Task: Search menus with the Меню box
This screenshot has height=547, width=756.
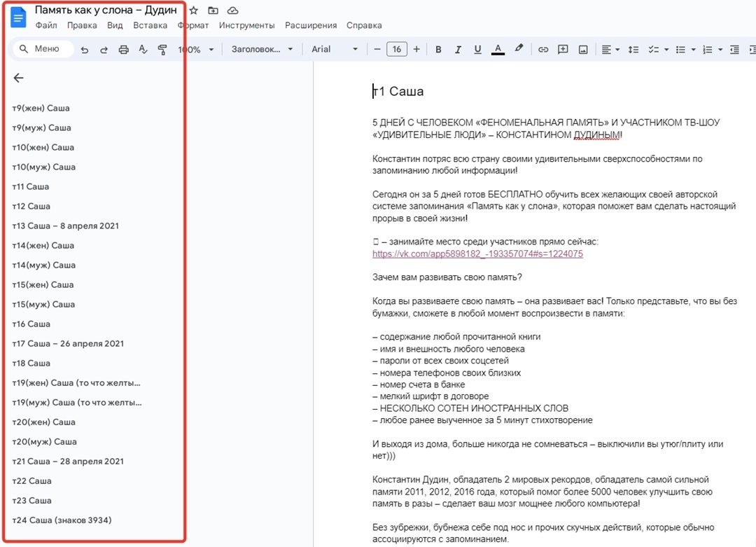Action: pos(43,49)
